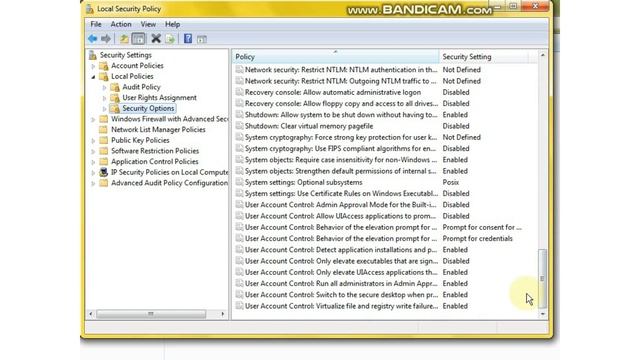Click the policy list scroll up arrow
Viewport: 640px width, 360px height.
click(x=542, y=55)
